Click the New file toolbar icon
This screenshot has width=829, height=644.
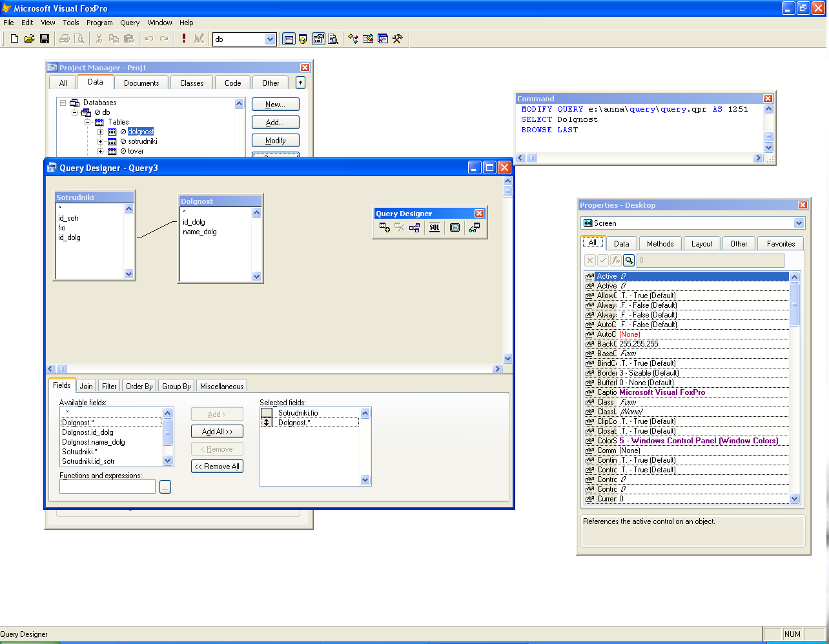tap(14, 39)
